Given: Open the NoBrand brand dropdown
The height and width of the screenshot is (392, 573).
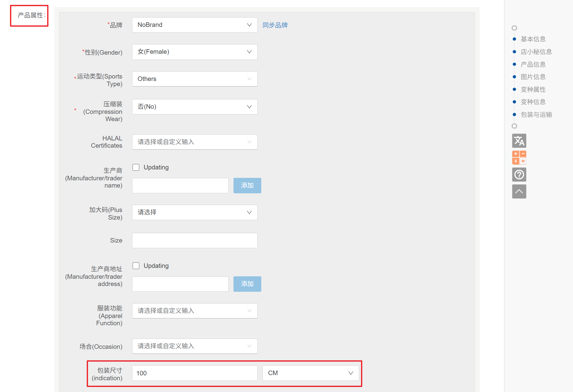Looking at the screenshot, I should (195, 25).
